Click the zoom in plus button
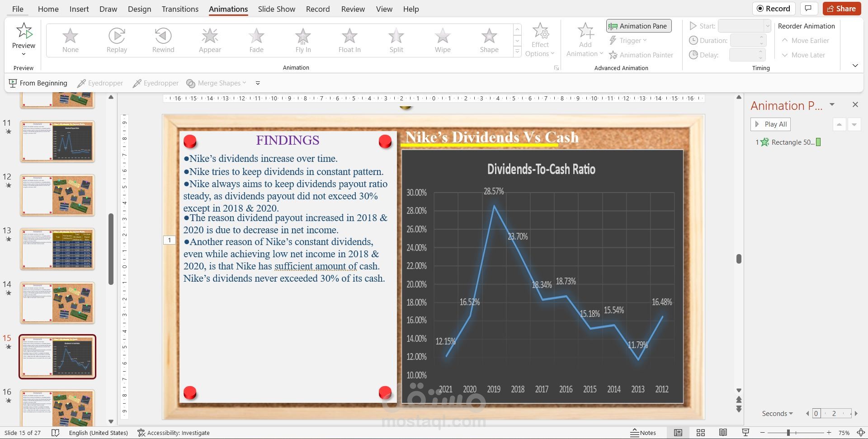This screenshot has width=868, height=439. [x=829, y=433]
